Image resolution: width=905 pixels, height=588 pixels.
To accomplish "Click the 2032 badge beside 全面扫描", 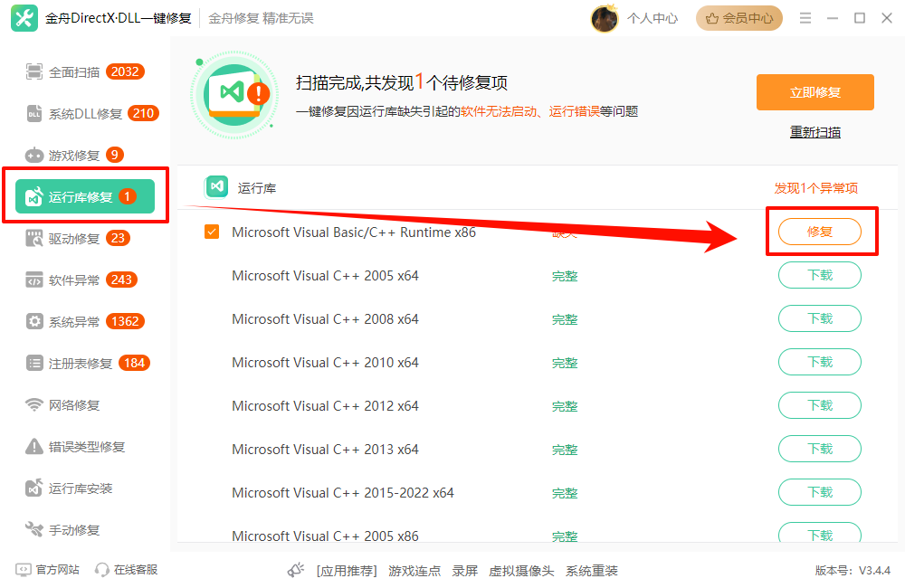I will click(125, 71).
